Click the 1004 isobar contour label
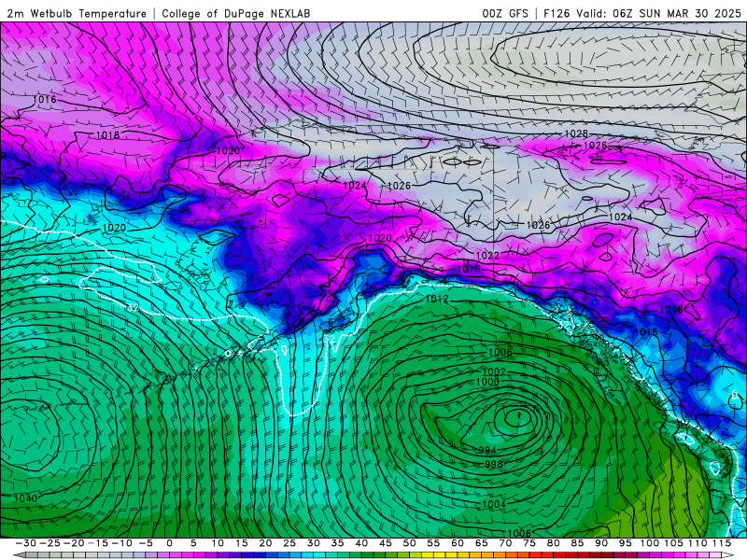This screenshot has height=560, width=747. [x=494, y=504]
